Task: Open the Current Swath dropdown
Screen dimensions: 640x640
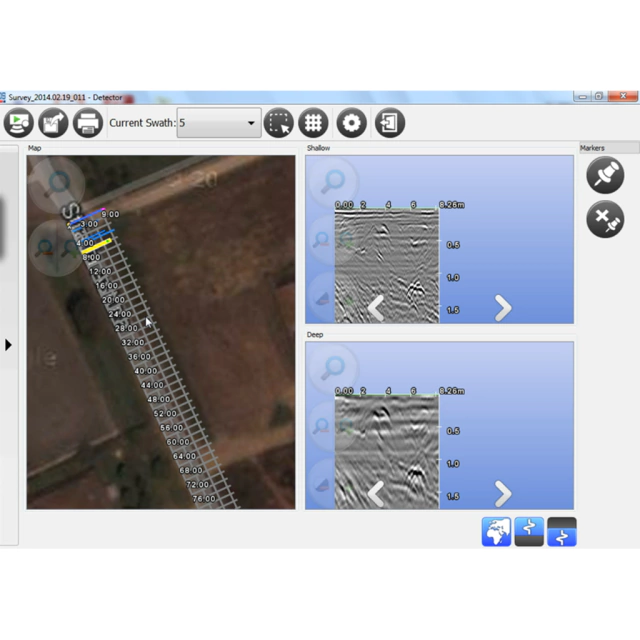Action: [250, 123]
